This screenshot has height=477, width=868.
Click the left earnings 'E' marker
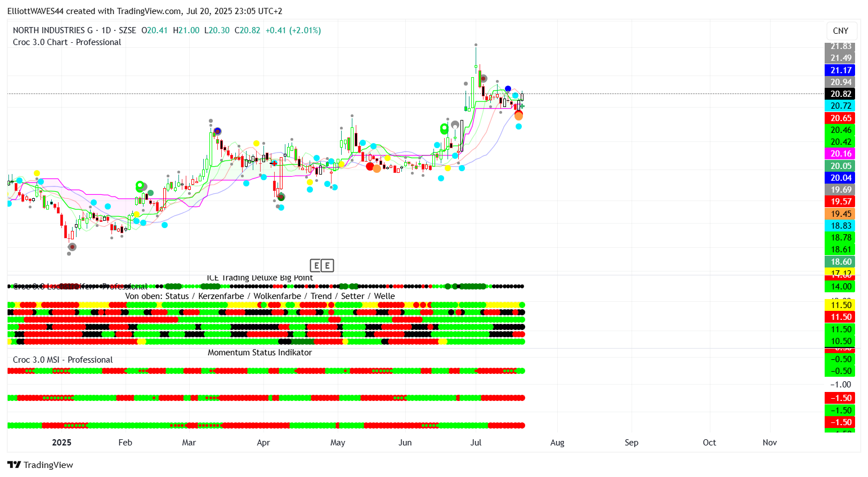316,265
